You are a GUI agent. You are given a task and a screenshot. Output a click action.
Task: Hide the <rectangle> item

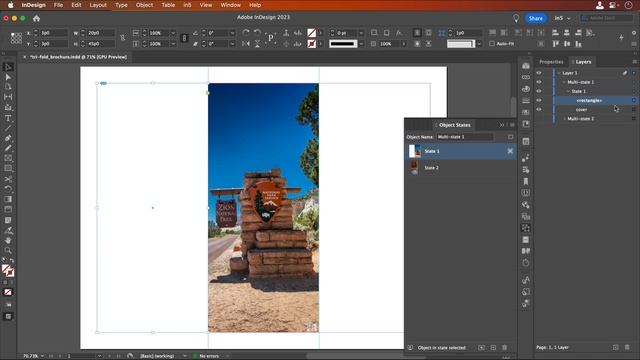(x=539, y=100)
